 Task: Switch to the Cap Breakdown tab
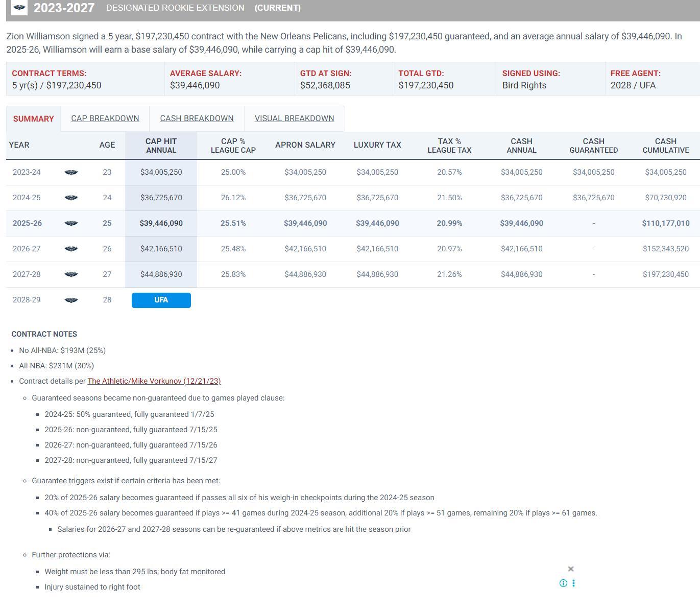(x=105, y=119)
